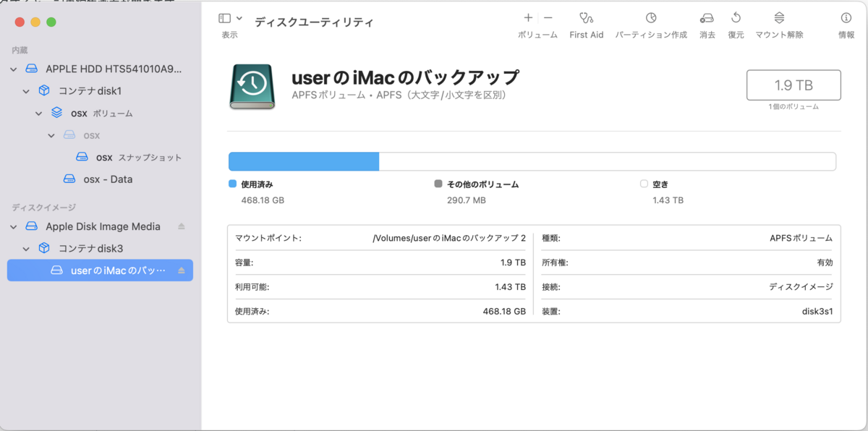Screen dimensions: 868x431
Task: Click the empty free-space bar portion
Action: tap(608, 161)
